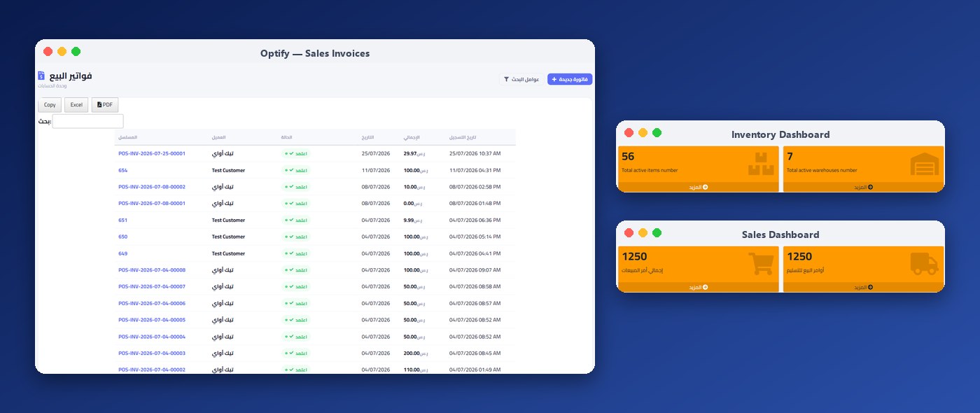Open invoice POS-INV-2026-07-25-00001
The image size is (980, 413).
pyautogui.click(x=152, y=153)
